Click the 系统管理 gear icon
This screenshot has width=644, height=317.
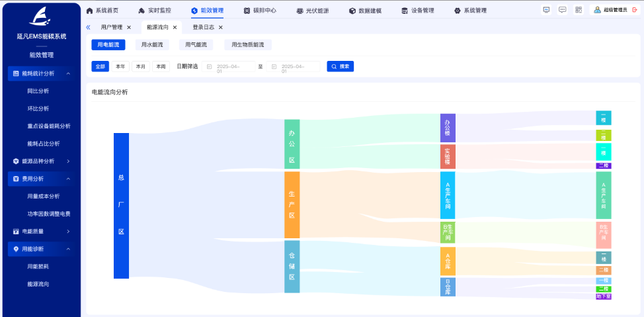point(458,11)
